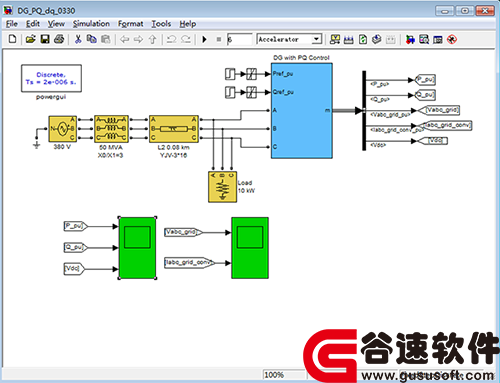This screenshot has width=500, height=383.
Task: Paste from clipboard toolbar icon
Action: coord(105,39)
